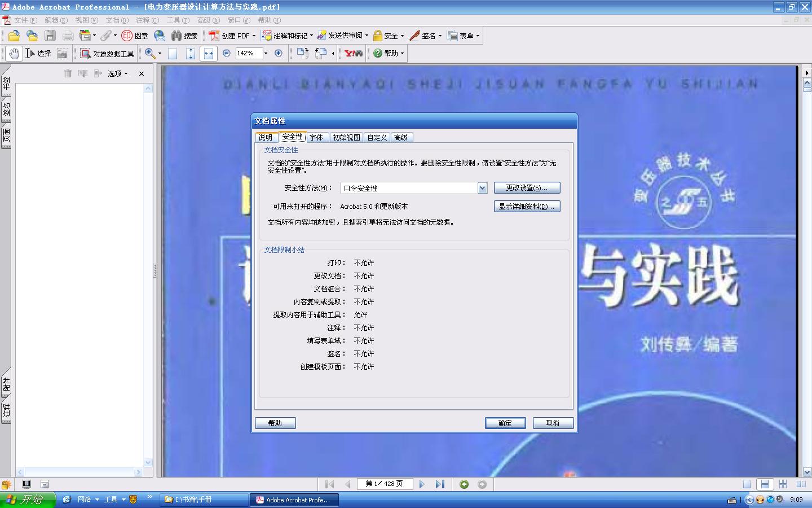The image size is (812, 508).
Task: Rotate page counterclockwise
Action: point(321,54)
